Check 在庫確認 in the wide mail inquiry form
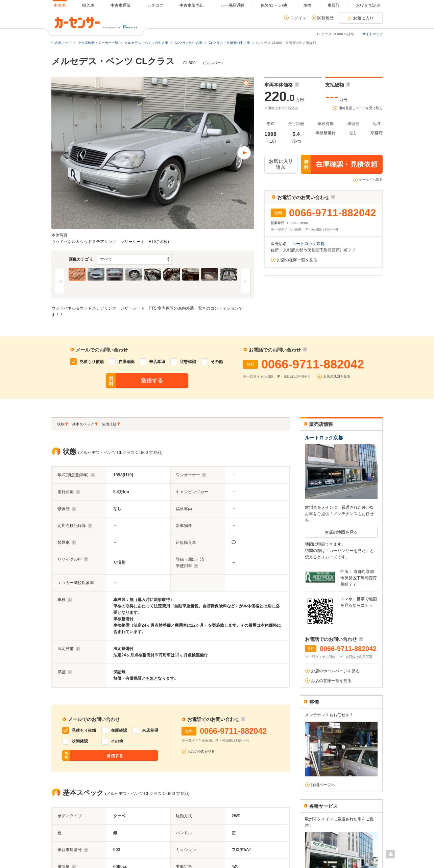Screen dimensions: 434x868 [112, 362]
